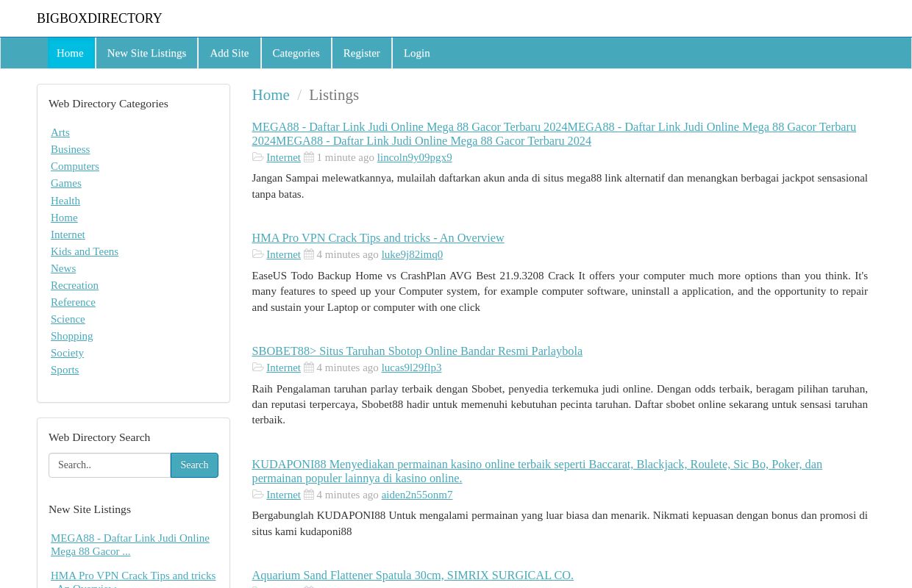The image size is (912, 588).
Task: Open the HMA Pro VPN Crack listing title
Action: [377, 238]
